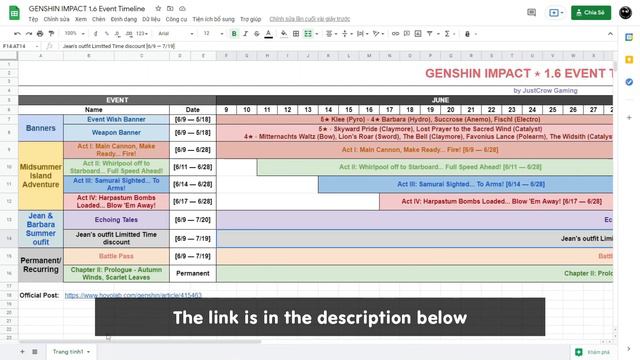Viewport: 640px width, 360px height.
Task: Open the Google Sheets home icon
Action: (14, 13)
